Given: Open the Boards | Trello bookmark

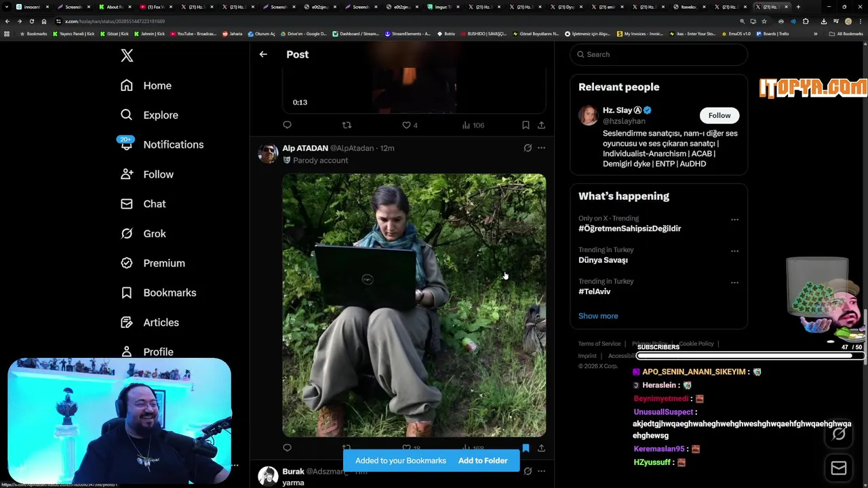Looking at the screenshot, I should 772,33.
